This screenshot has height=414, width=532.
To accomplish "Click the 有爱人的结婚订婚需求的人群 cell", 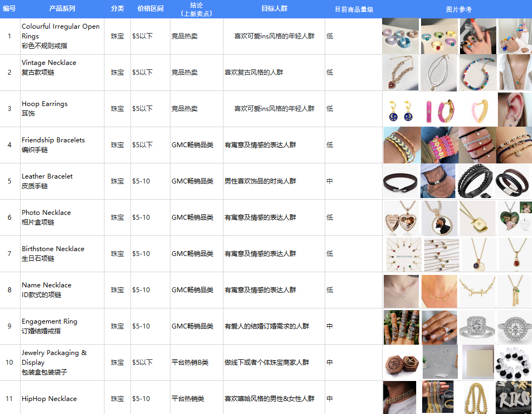I will (x=274, y=326).
